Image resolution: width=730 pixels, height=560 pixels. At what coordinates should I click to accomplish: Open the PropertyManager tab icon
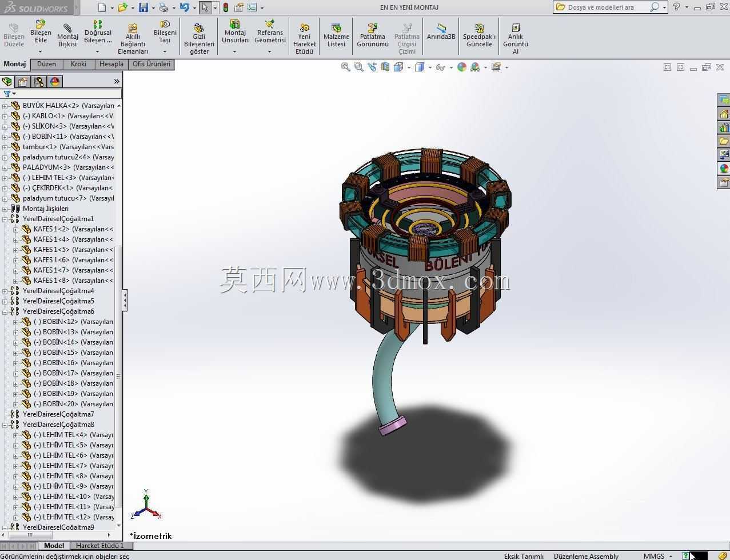point(23,82)
